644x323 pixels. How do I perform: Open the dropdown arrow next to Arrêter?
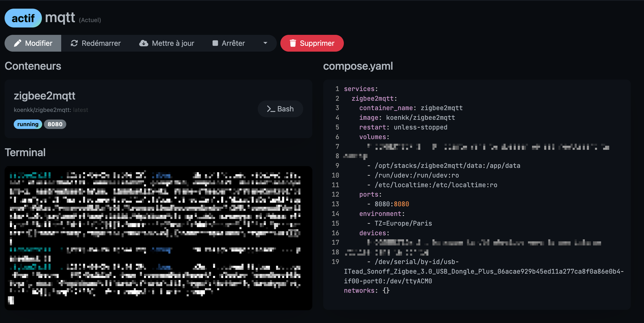[265, 43]
